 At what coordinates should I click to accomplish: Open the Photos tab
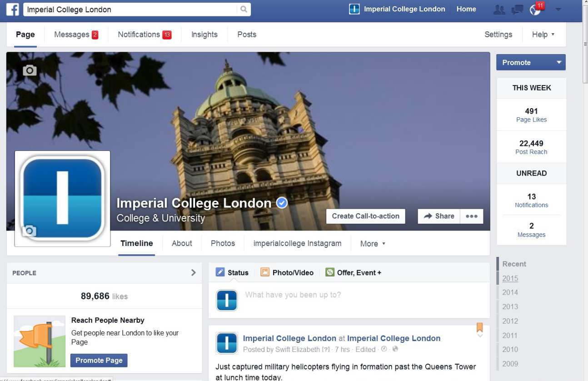[x=223, y=243]
